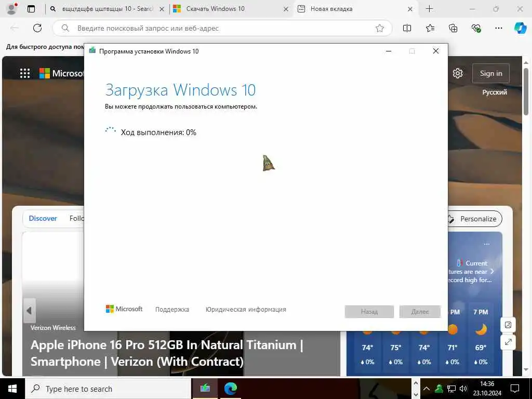Go to previous news slide arrow
The width and height of the screenshot is (532, 399).
point(29,311)
